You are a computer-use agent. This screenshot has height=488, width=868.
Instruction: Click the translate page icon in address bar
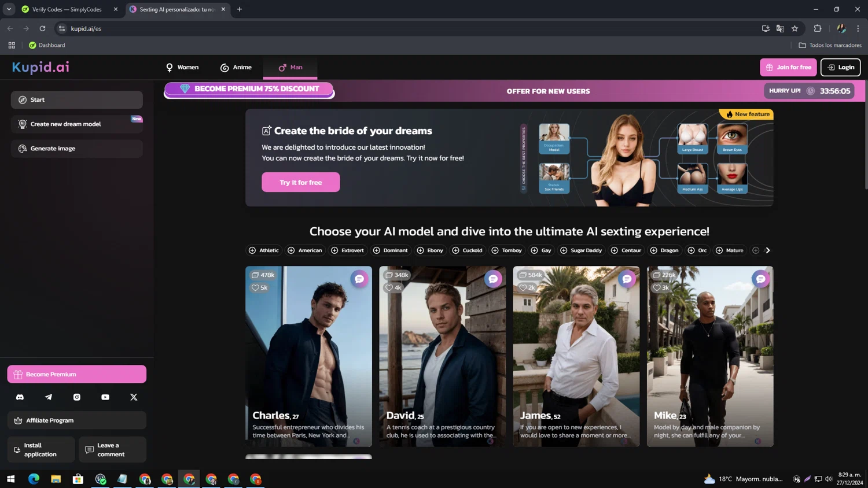coord(780,28)
